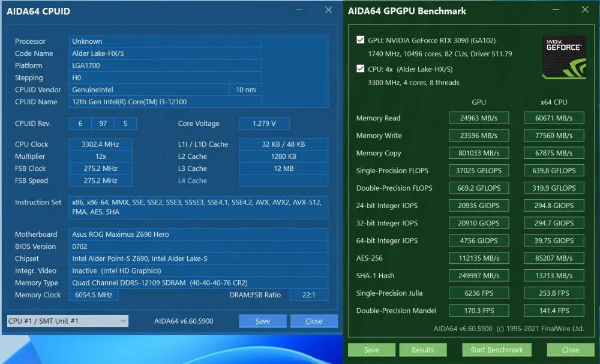Click the GPU AES-256 result 112135 MB/s
Viewport: 600px width, 364px height.
(479, 258)
